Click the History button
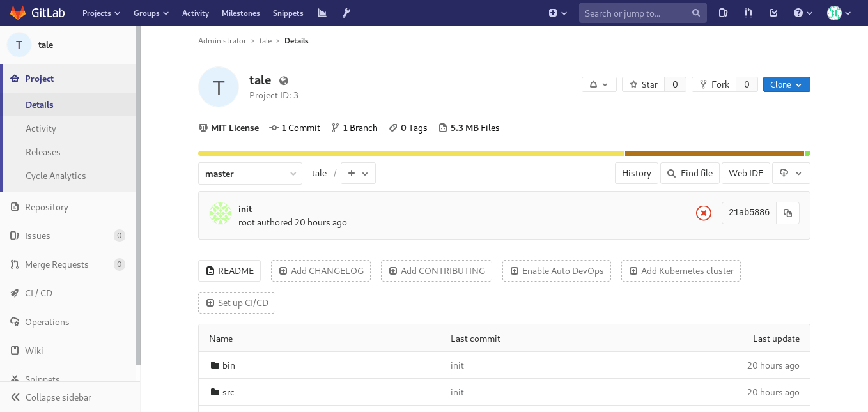This screenshot has height=412, width=868. coord(636,173)
